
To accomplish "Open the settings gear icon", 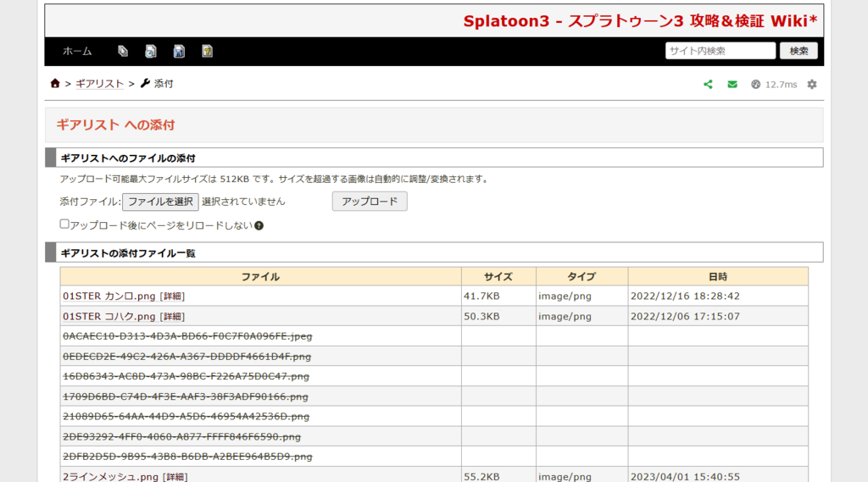I will click(812, 85).
